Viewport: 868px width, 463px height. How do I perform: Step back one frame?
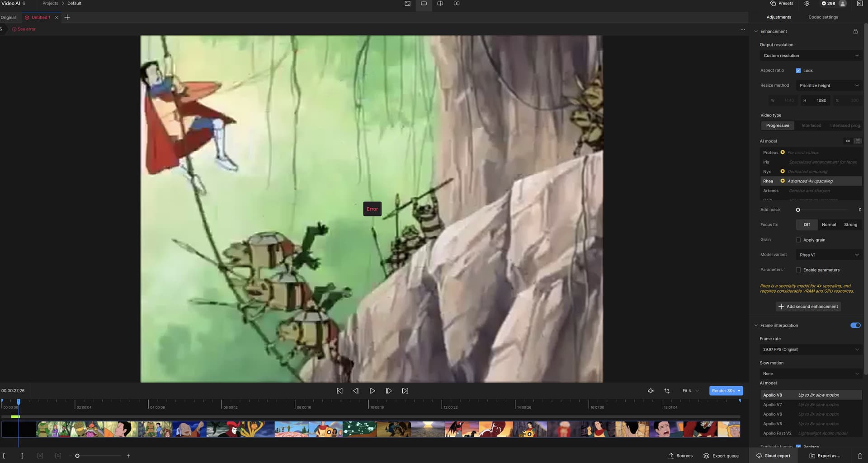click(356, 391)
